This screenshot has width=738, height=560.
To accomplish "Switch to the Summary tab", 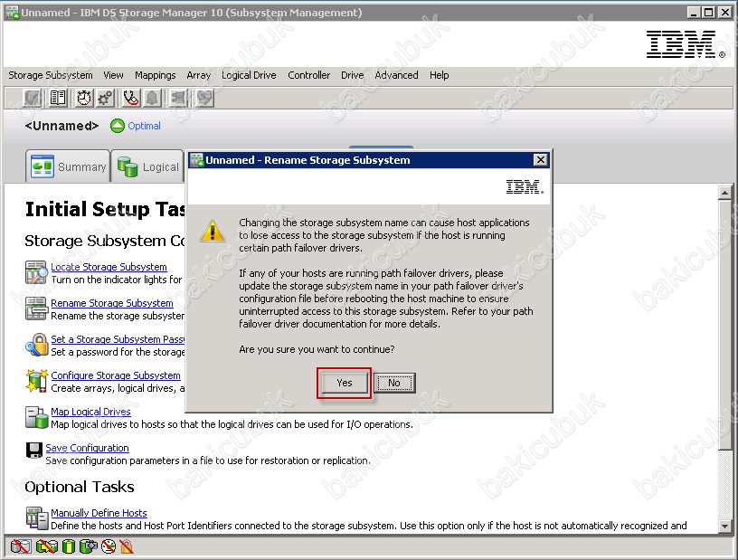I will coord(68,166).
